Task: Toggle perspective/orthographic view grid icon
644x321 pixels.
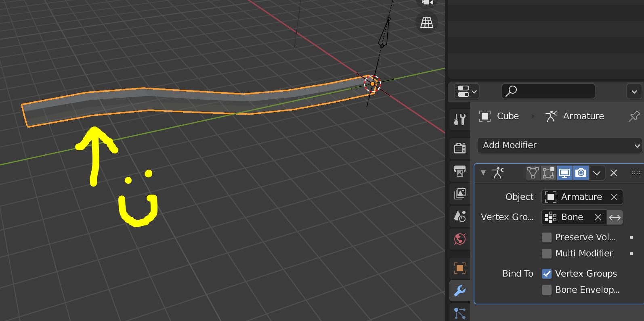Action: pyautogui.click(x=426, y=23)
